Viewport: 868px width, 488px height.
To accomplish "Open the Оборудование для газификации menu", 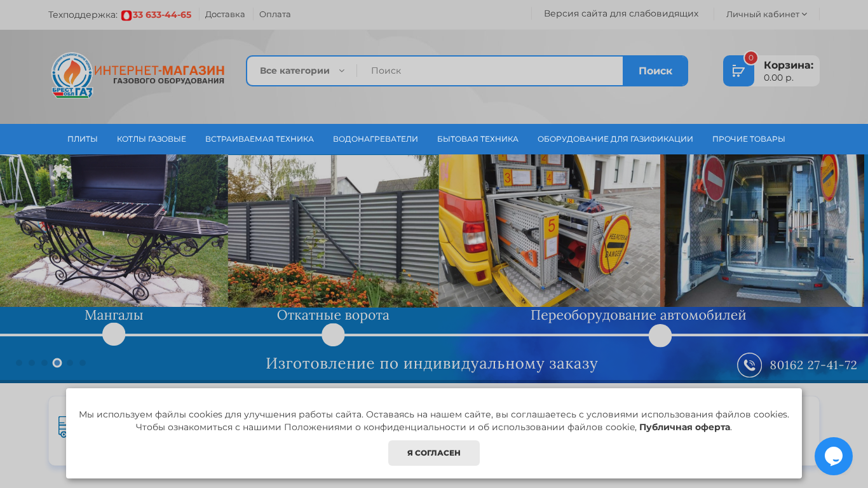I will point(614,139).
